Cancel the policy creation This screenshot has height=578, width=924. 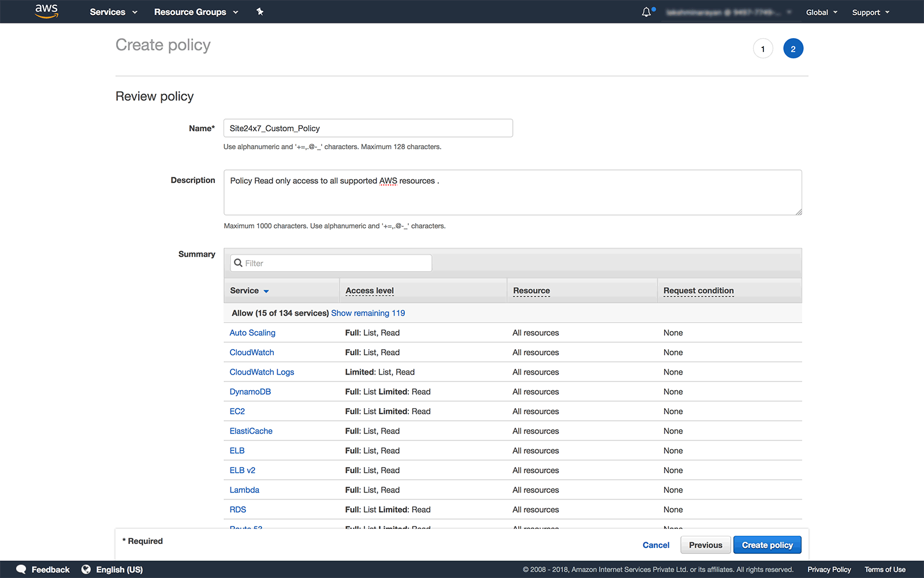click(656, 545)
